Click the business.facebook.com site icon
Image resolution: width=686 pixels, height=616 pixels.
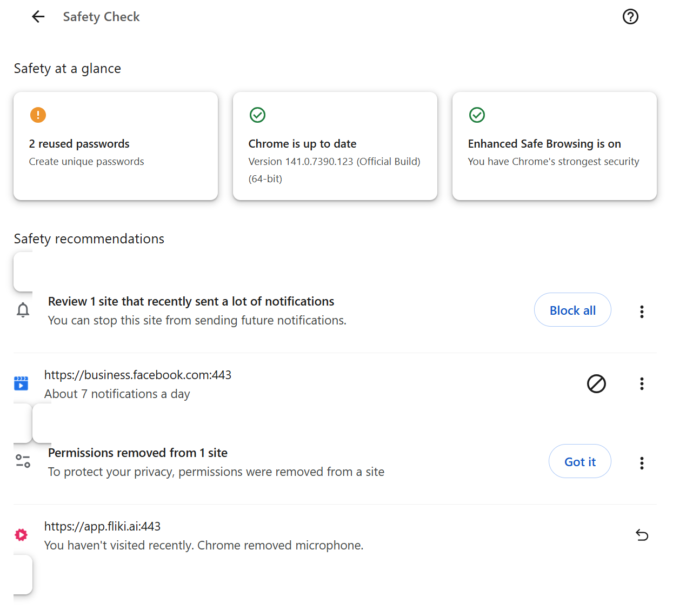click(x=21, y=383)
